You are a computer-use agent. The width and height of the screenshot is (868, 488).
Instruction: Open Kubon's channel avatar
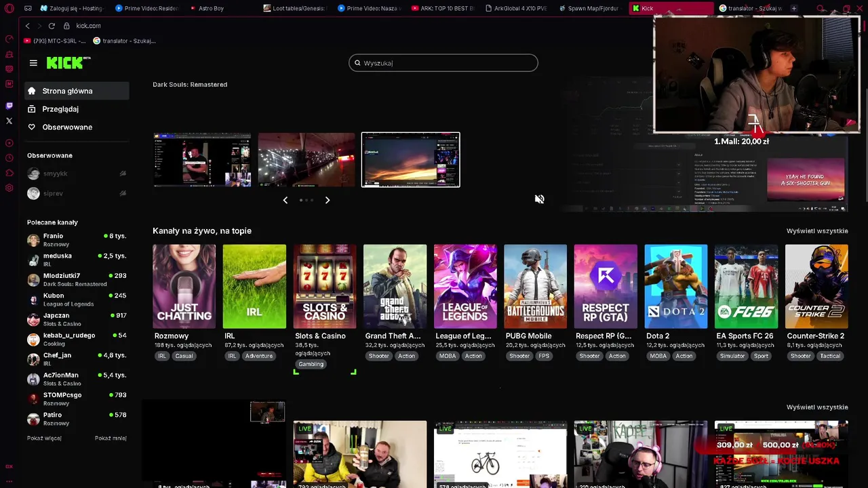pos(33,300)
